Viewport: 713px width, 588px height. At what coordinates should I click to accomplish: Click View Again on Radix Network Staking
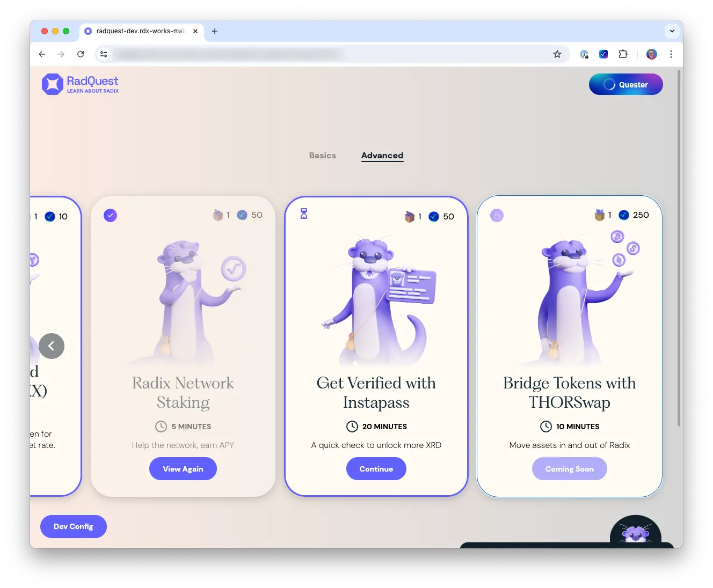coord(183,469)
